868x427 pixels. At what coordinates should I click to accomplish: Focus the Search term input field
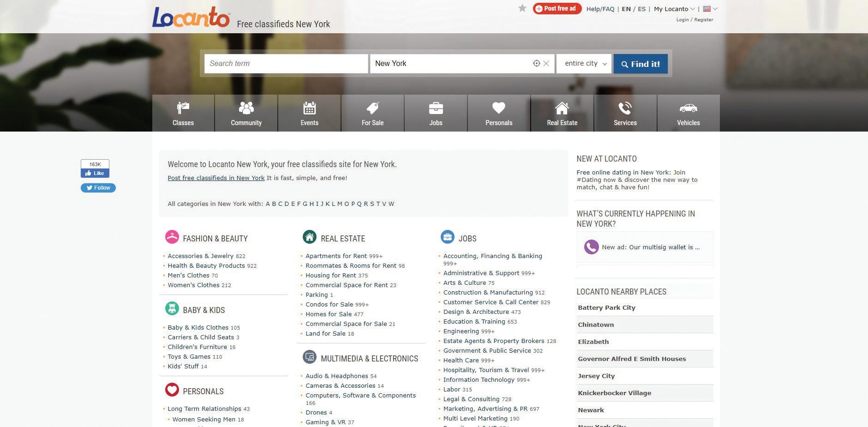(x=286, y=64)
